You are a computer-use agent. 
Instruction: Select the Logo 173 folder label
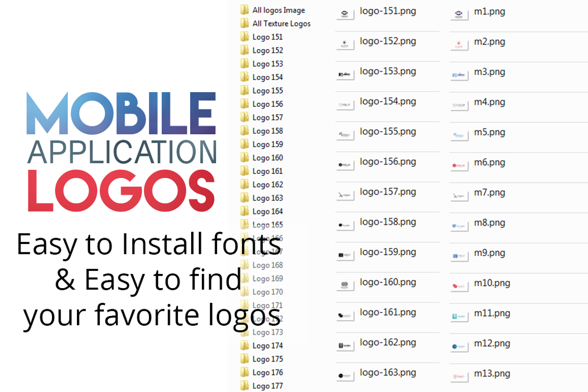[x=268, y=332]
